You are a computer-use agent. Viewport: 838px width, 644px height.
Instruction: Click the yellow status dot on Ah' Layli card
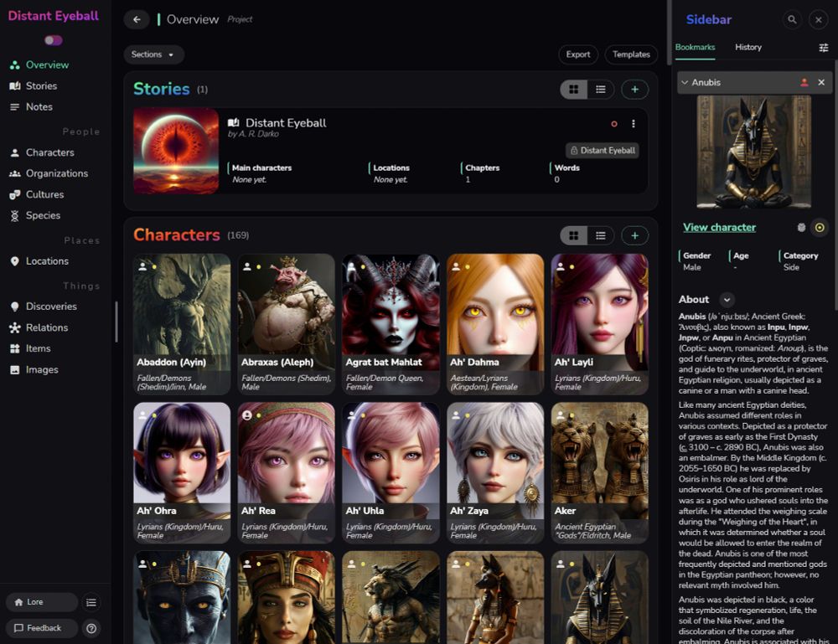point(572,266)
